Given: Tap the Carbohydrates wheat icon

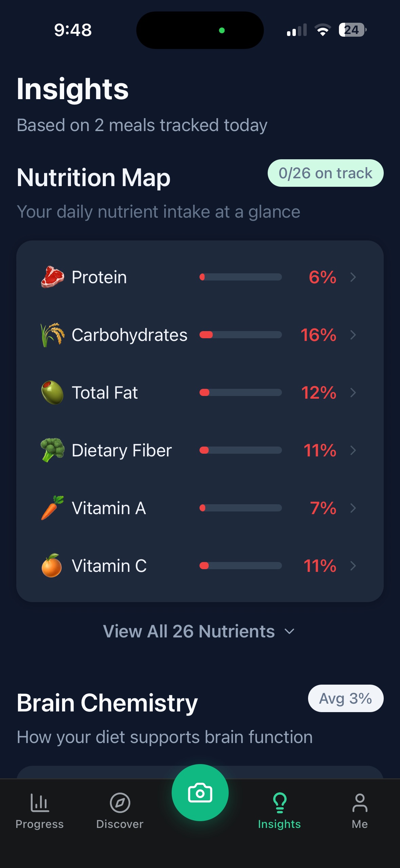Looking at the screenshot, I should tap(52, 335).
